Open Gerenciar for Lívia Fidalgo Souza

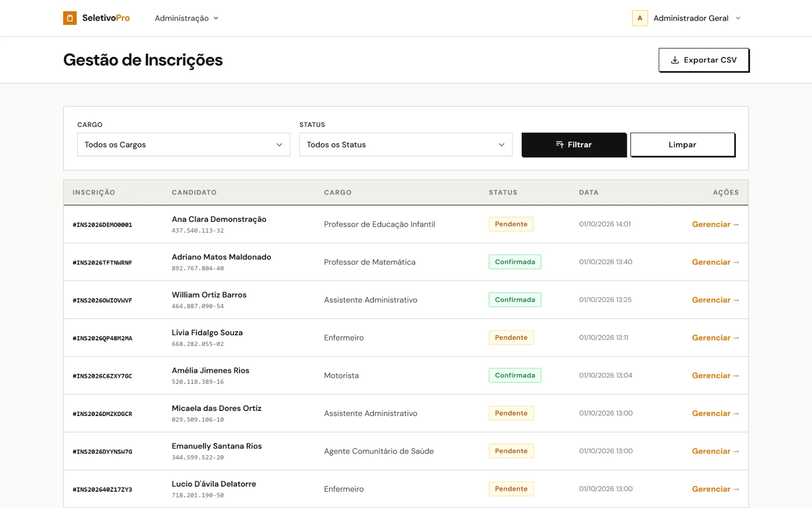[x=715, y=338]
